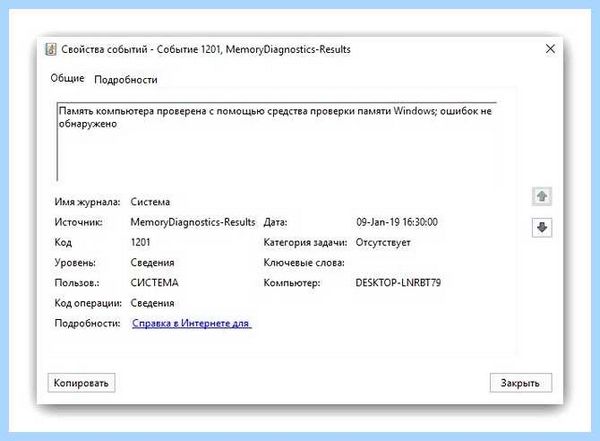
Task: Switch to the Подробности tab
Action: [126, 80]
